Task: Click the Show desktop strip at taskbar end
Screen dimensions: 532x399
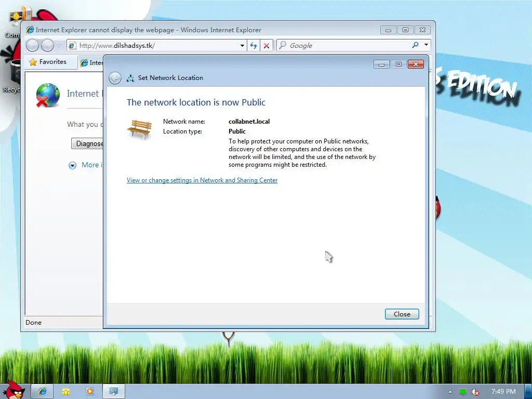Action: [x=528, y=392]
